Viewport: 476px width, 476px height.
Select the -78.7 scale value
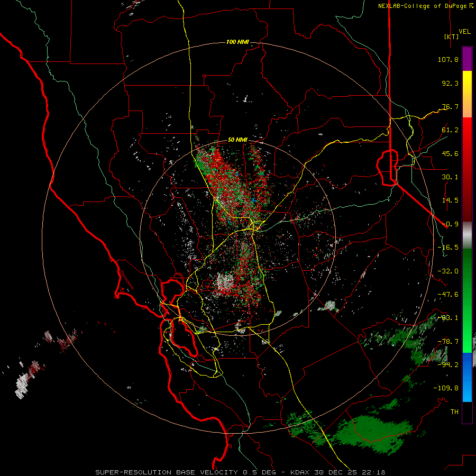click(448, 342)
